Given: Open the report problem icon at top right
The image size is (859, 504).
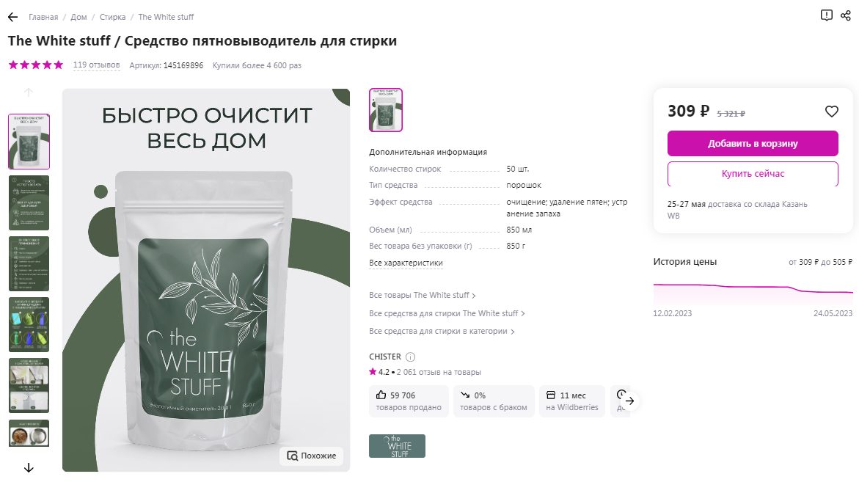Looking at the screenshot, I should point(826,15).
